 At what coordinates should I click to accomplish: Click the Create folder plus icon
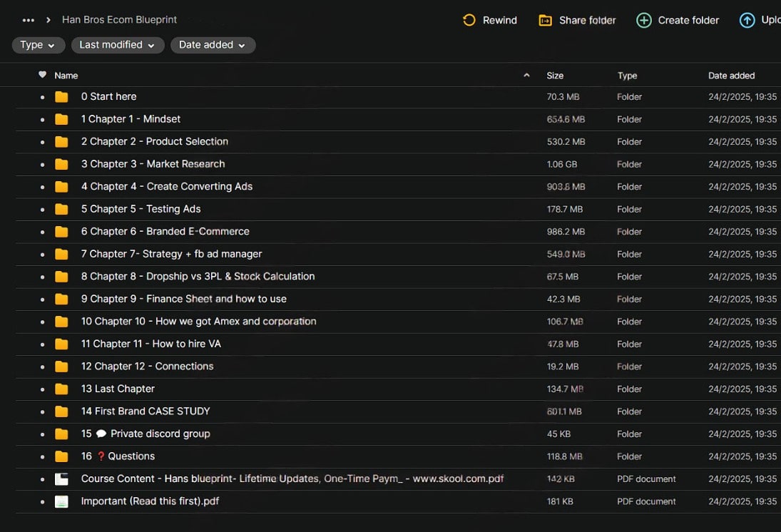pyautogui.click(x=643, y=20)
